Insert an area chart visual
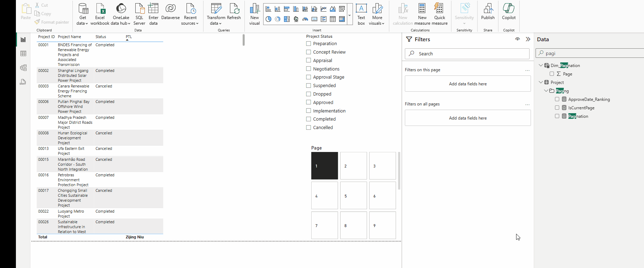 coord(333,9)
